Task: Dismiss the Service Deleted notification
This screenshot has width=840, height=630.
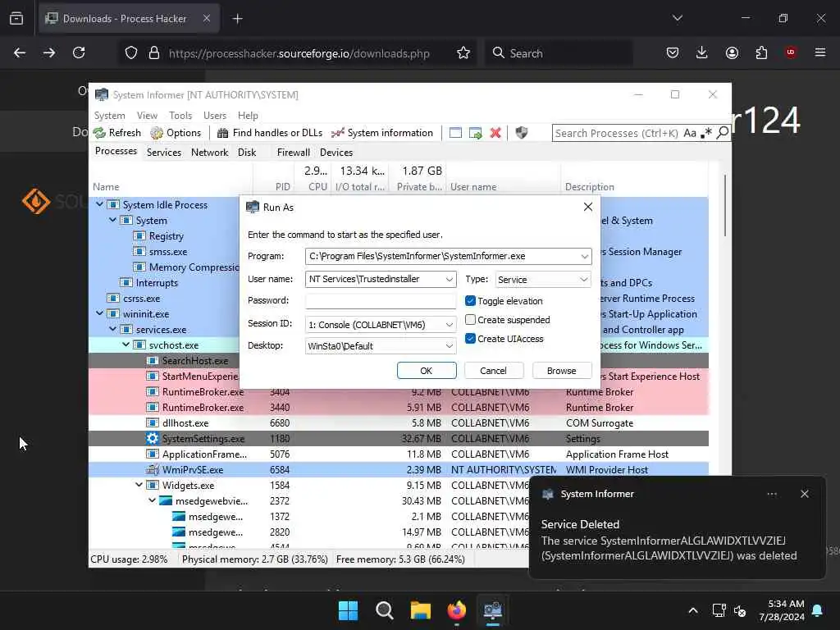Action: click(x=805, y=494)
